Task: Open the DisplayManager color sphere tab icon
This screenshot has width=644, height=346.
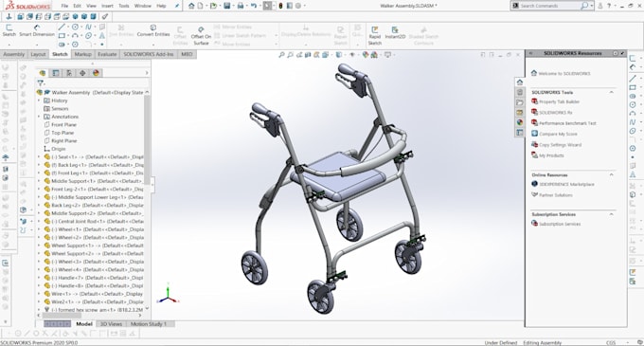Action: (x=96, y=73)
